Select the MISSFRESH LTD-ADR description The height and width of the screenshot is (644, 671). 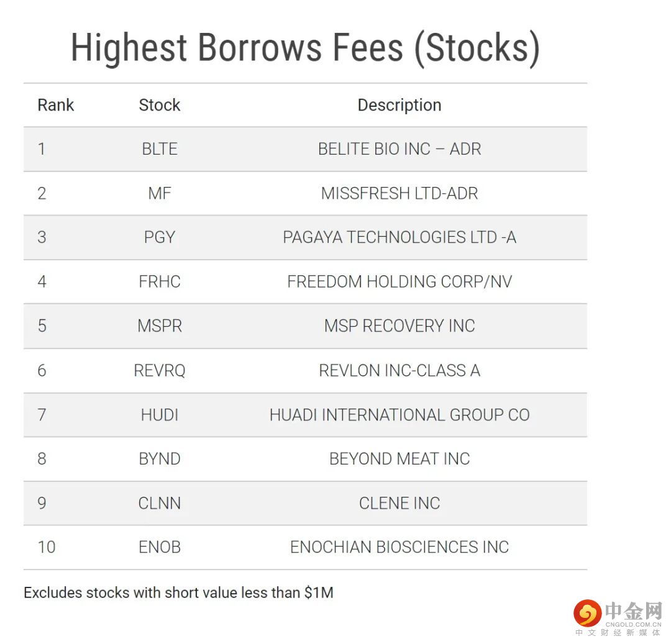click(x=399, y=193)
